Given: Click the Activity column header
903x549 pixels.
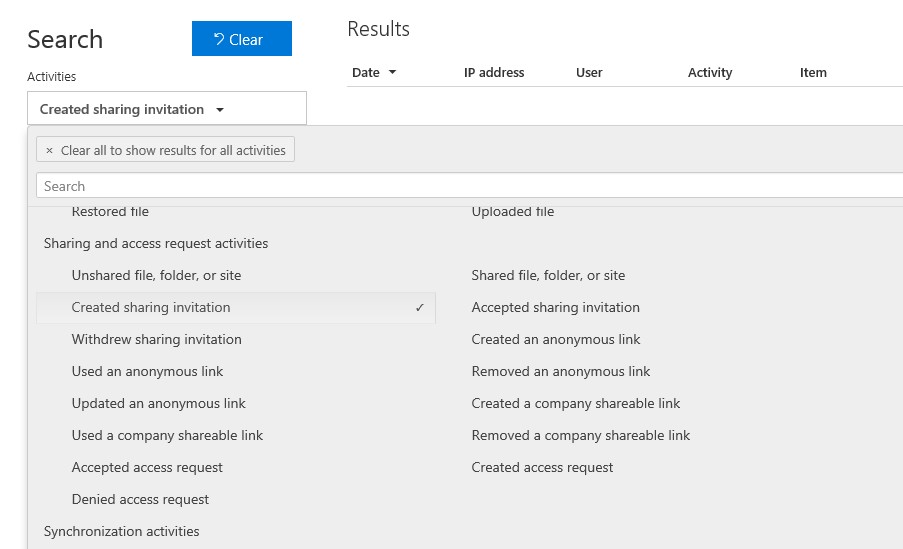Looking at the screenshot, I should point(710,73).
